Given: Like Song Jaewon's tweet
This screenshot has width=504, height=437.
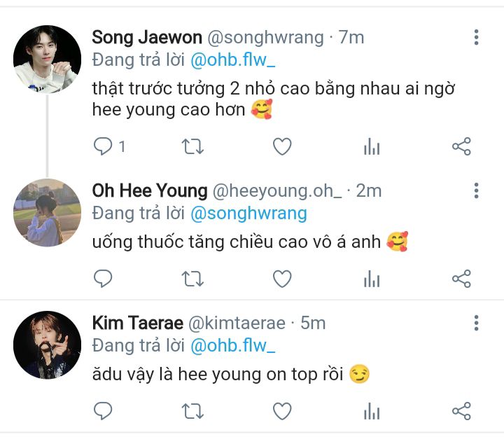Looking at the screenshot, I should [281, 146].
